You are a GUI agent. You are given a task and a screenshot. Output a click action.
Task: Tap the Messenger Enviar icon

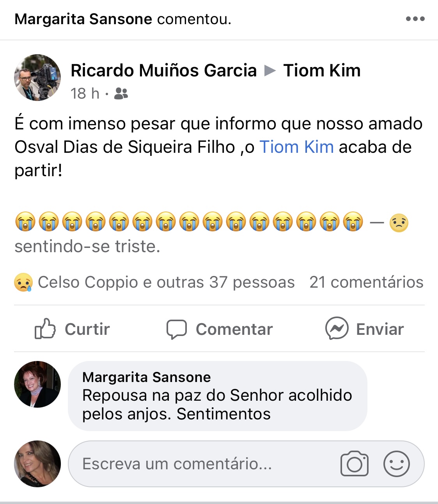pos(337,328)
